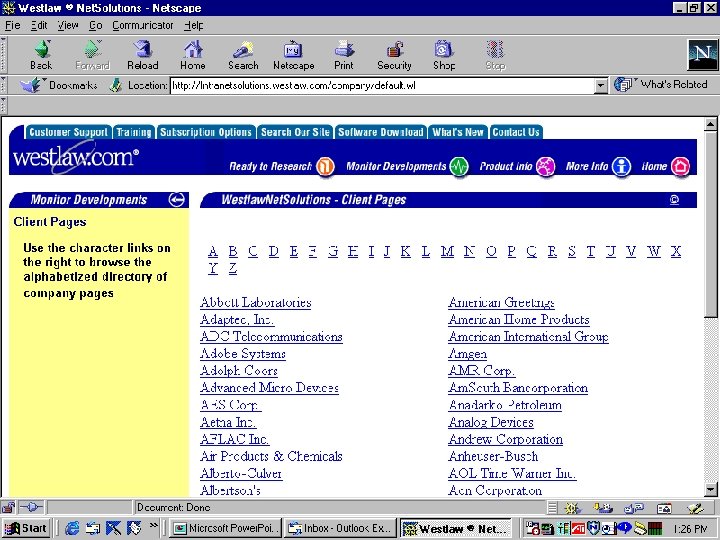The image size is (720, 540).
Task: Open the Amgen company link
Action: click(x=467, y=354)
